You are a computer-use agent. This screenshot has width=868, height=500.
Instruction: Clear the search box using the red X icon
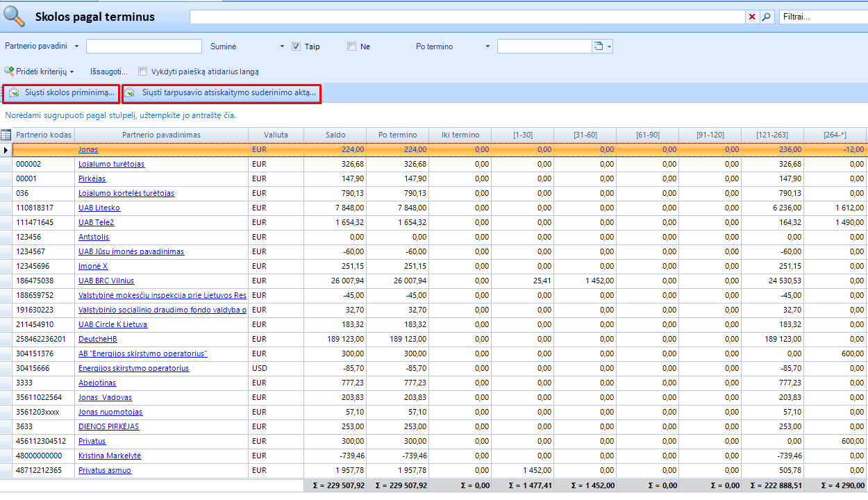pyautogui.click(x=752, y=17)
